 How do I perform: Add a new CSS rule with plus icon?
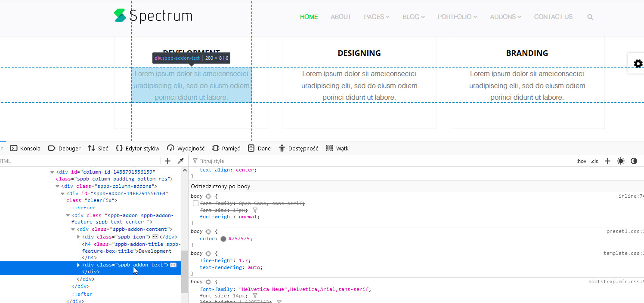click(607, 161)
